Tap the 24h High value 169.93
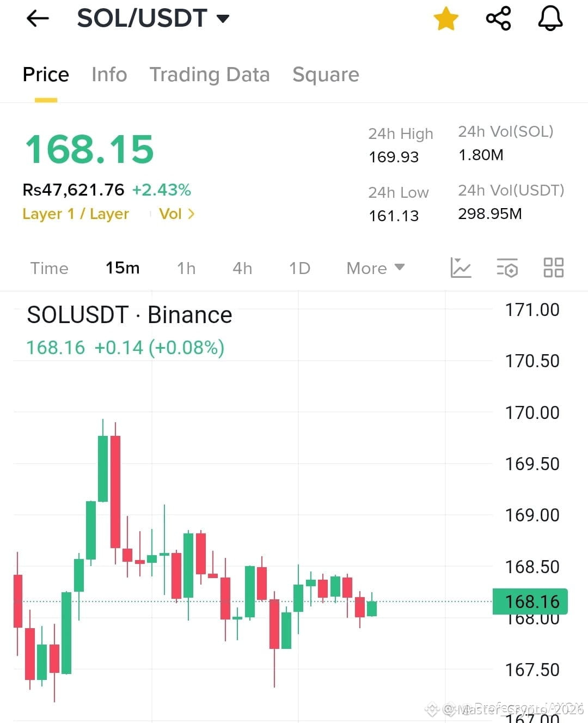Image resolution: width=588 pixels, height=723 pixels. pyautogui.click(x=394, y=157)
